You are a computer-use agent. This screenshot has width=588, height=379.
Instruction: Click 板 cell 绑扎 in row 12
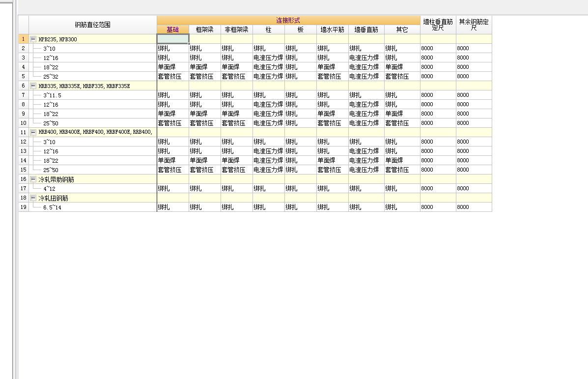pos(300,142)
